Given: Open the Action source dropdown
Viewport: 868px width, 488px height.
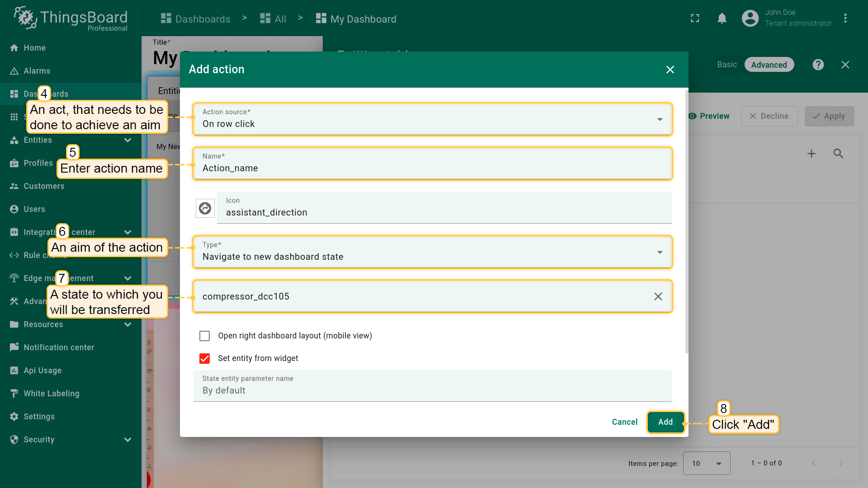Looking at the screenshot, I should [x=432, y=119].
